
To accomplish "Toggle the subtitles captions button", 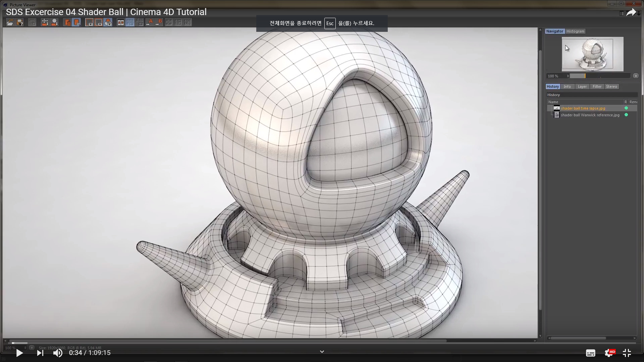I will pyautogui.click(x=591, y=353).
